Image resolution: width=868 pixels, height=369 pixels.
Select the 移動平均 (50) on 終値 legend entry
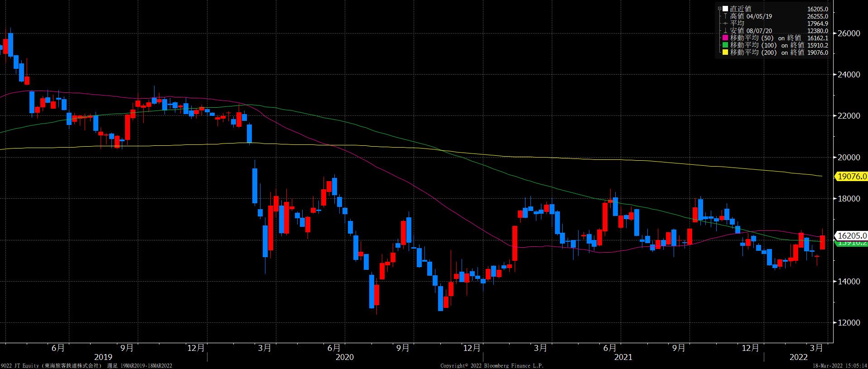tap(766, 38)
